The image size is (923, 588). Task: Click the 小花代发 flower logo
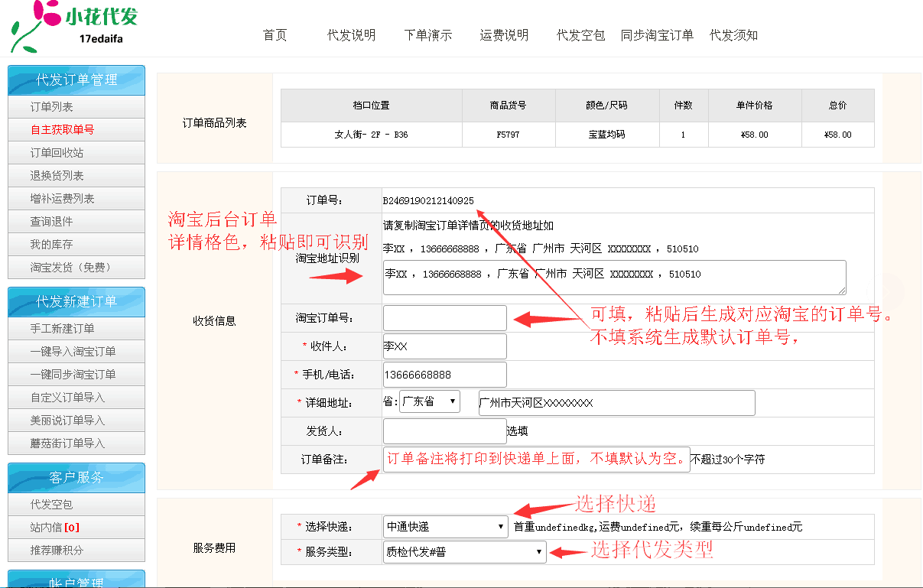click(x=75, y=25)
